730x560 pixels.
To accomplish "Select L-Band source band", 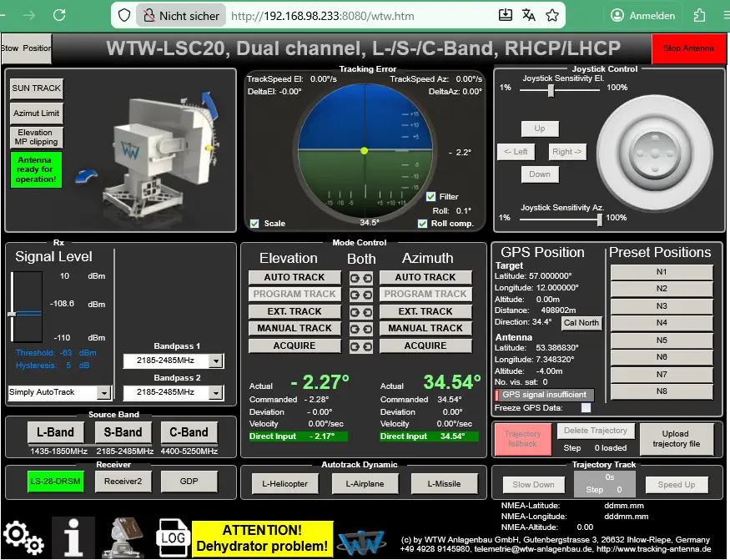I will pos(55,432).
